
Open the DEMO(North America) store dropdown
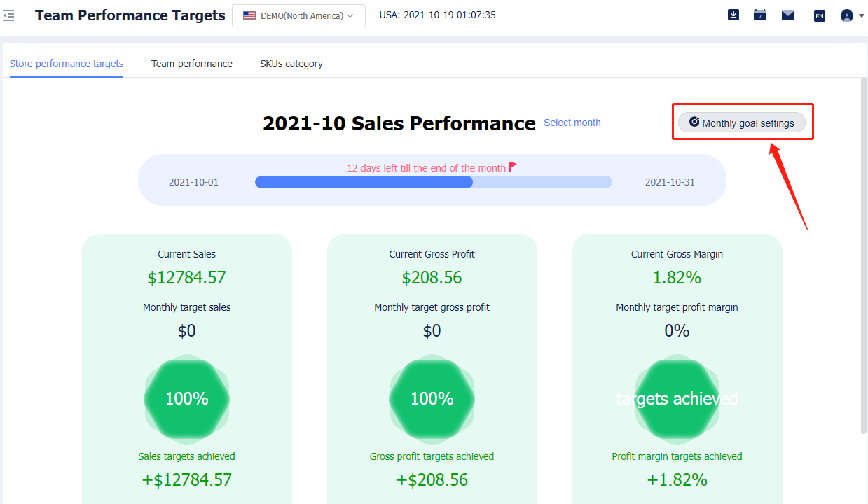298,15
